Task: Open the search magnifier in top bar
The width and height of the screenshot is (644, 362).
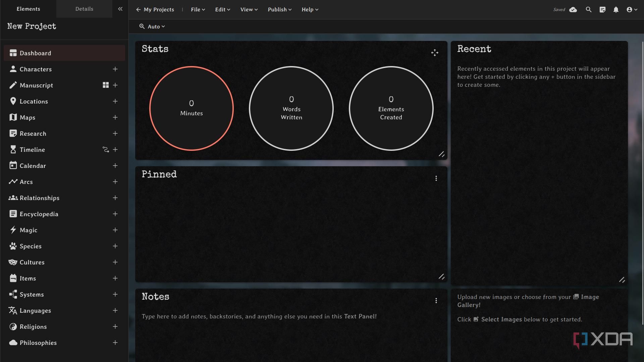Action: tap(588, 10)
